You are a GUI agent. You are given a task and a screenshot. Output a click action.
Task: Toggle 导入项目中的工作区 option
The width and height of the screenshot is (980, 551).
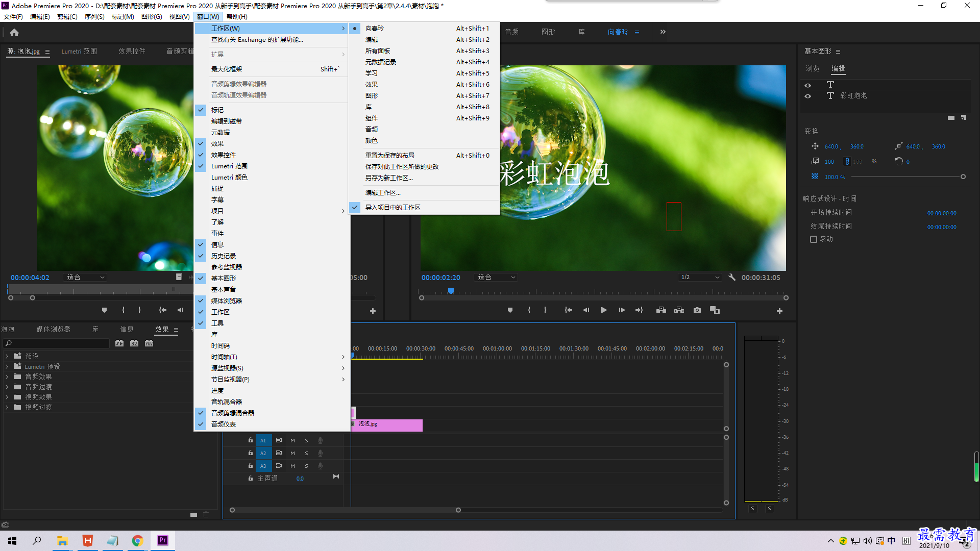click(x=424, y=207)
